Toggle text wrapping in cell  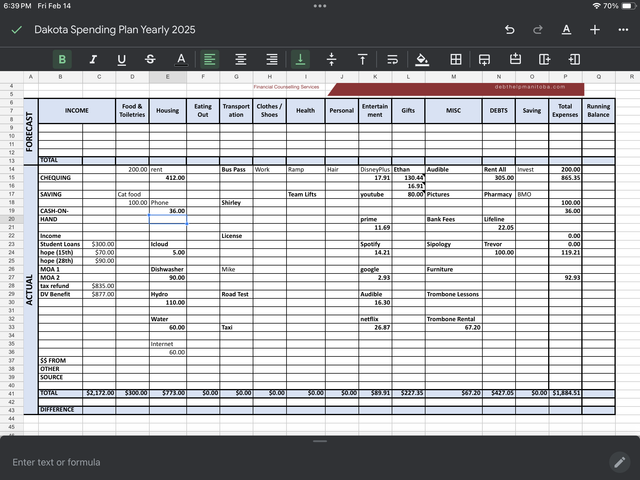[392, 60]
